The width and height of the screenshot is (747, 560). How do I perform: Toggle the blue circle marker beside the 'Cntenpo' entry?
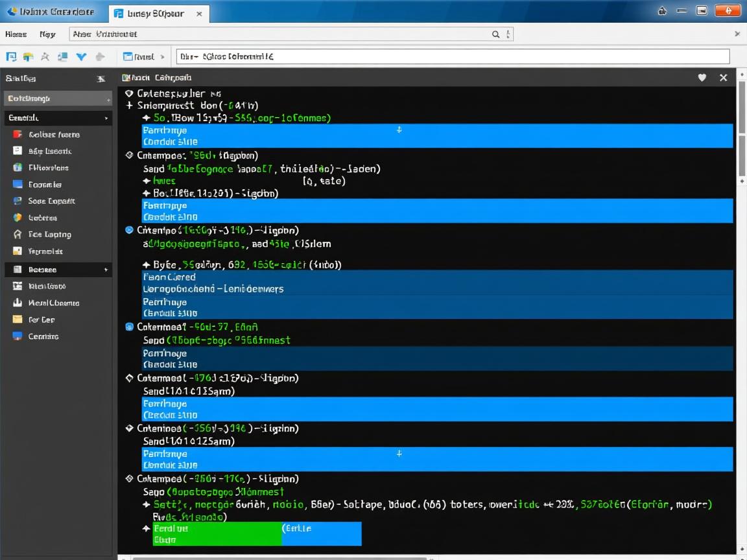tap(128, 230)
